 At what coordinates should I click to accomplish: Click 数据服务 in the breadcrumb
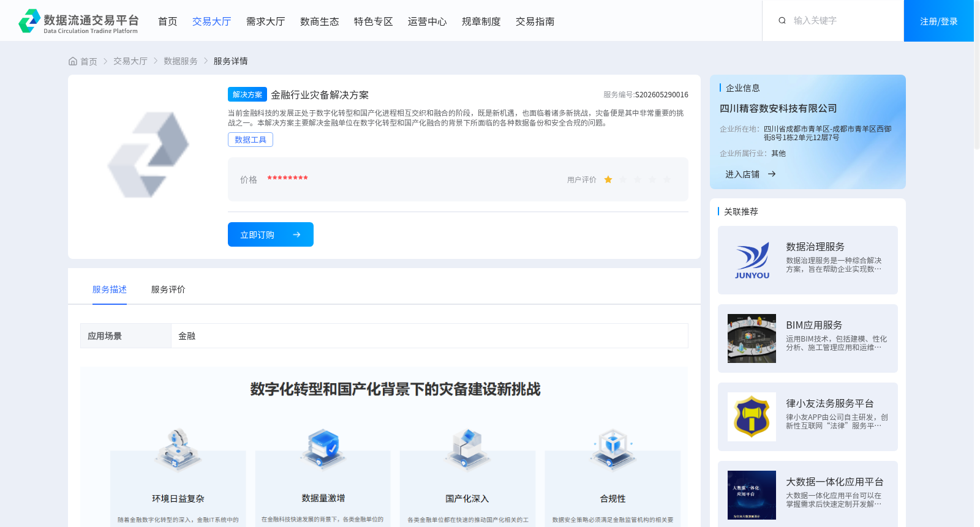coord(181,61)
